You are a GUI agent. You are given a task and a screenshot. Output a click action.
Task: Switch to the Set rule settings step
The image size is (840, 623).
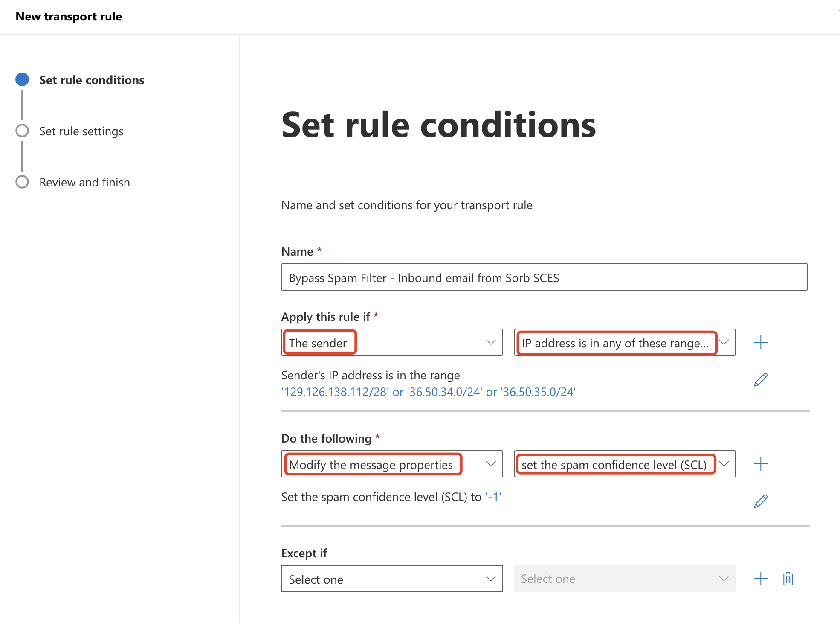[81, 131]
